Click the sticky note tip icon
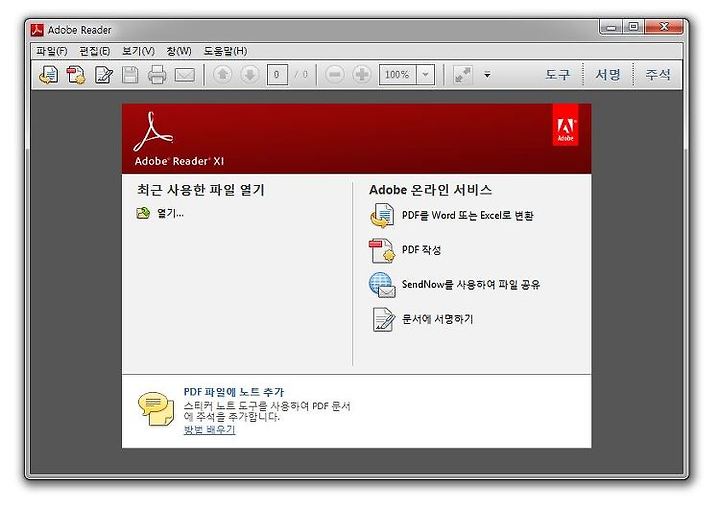This screenshot has width=720, height=508. tap(156, 409)
